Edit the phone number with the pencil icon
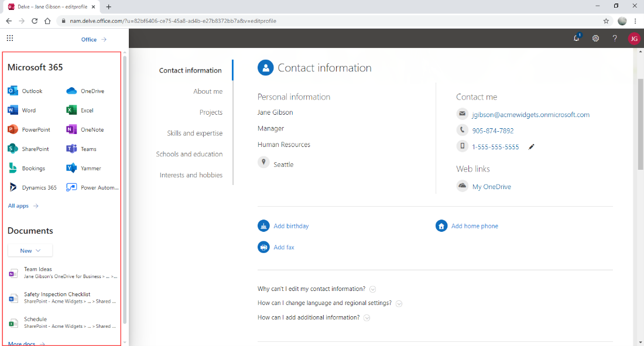This screenshot has width=644, height=346. (531, 146)
